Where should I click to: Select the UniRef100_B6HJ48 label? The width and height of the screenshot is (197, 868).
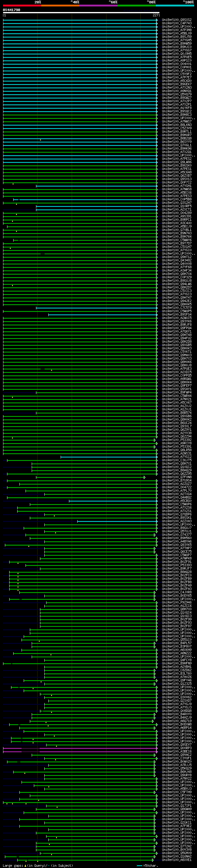tap(177, 772)
